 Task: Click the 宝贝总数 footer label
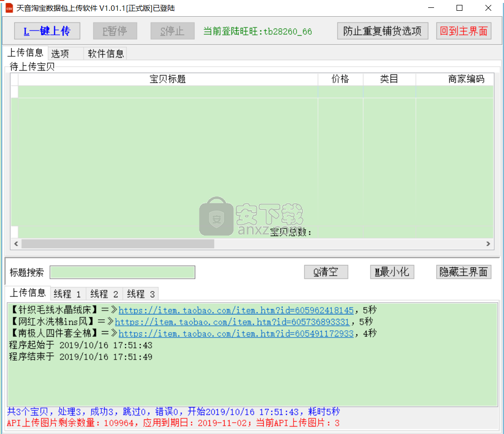(x=291, y=232)
